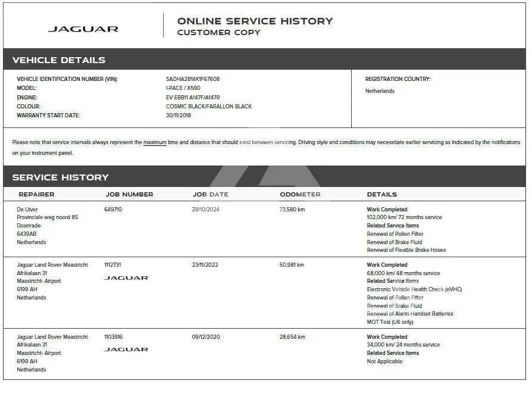This screenshot has width=532, height=418.
Task: Click the 'REPAIRER' column header
Action: pyautogui.click(x=36, y=195)
